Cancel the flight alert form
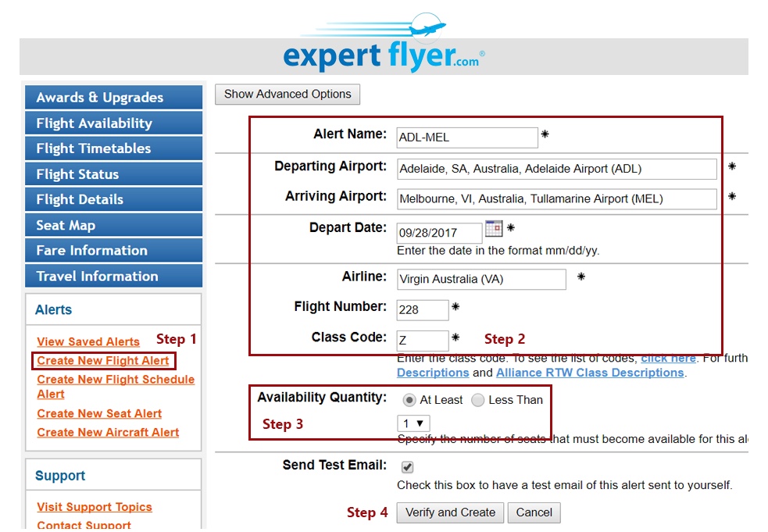The width and height of the screenshot is (768, 532). tap(534, 512)
